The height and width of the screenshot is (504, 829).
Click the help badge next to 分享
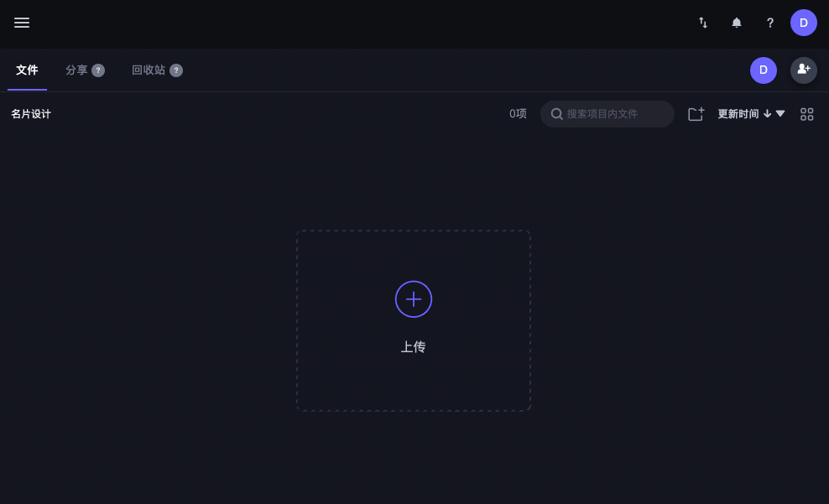98,70
